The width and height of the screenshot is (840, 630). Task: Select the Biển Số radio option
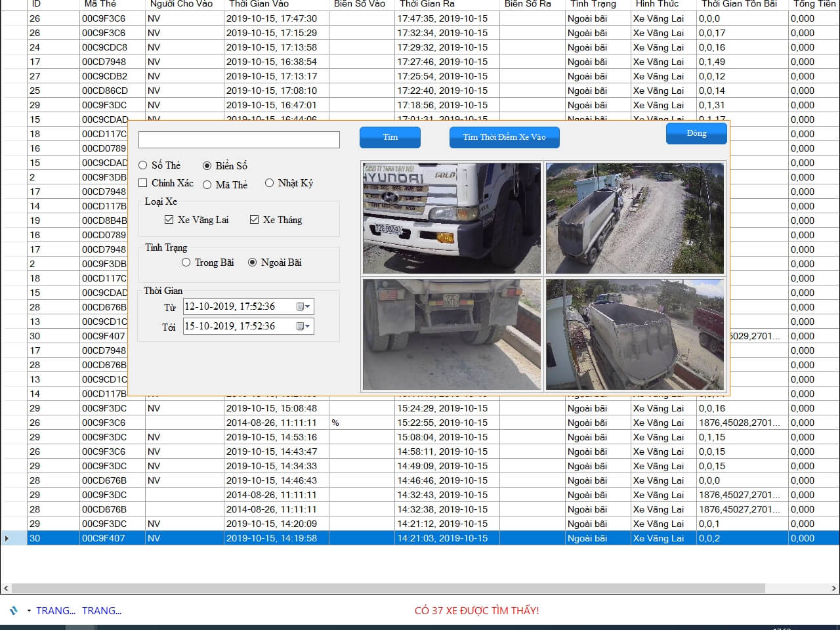click(207, 166)
